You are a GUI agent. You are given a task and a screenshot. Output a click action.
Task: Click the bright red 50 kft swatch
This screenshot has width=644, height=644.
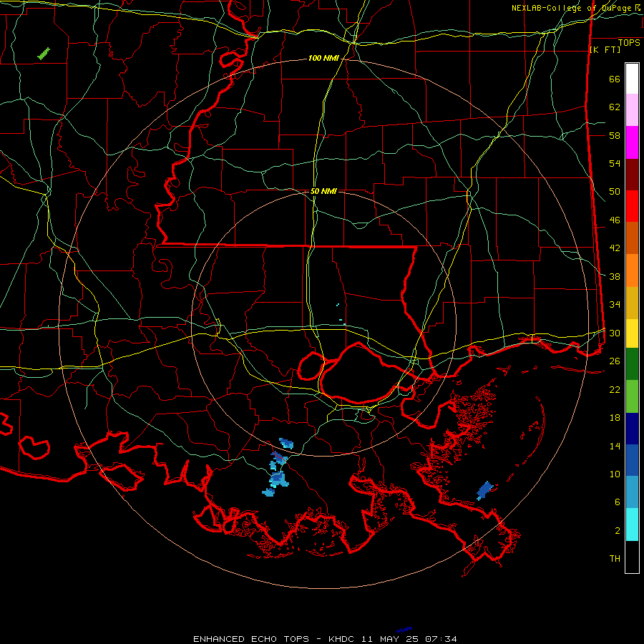[x=632, y=206]
